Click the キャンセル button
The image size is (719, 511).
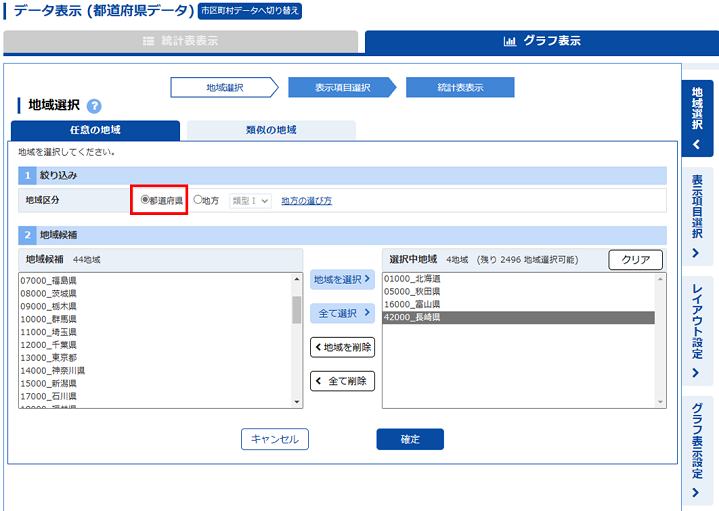[275, 439]
